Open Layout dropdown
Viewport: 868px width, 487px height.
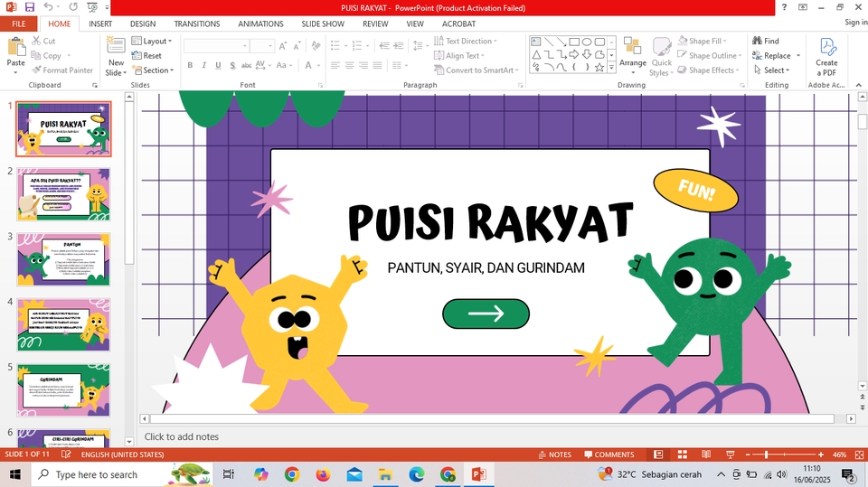click(x=152, y=41)
